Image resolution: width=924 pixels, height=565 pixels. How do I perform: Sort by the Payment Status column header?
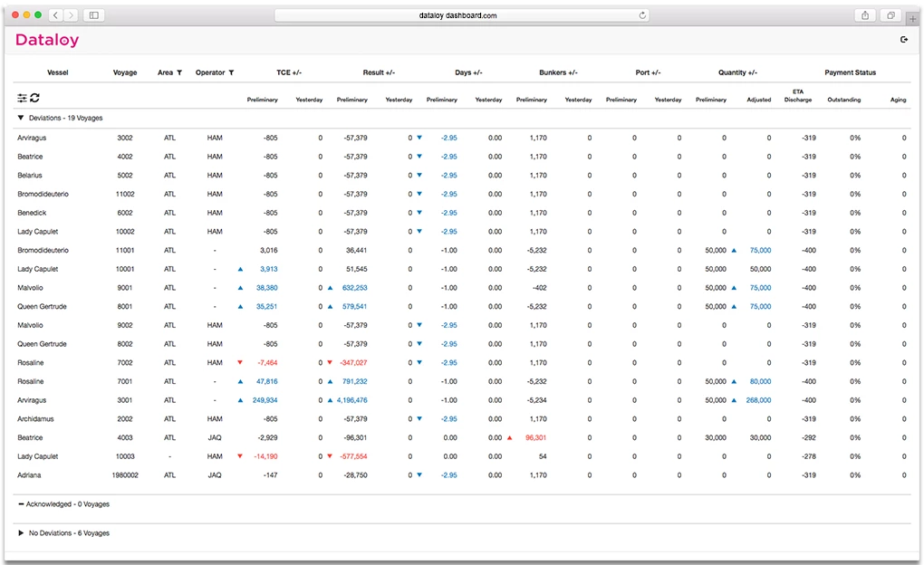pyautogui.click(x=850, y=72)
